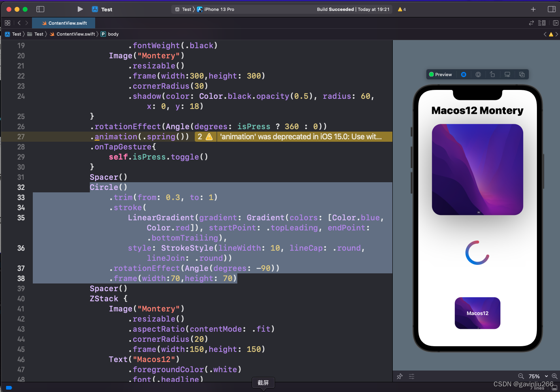
Task: Go back in editor history
Action: tap(19, 23)
